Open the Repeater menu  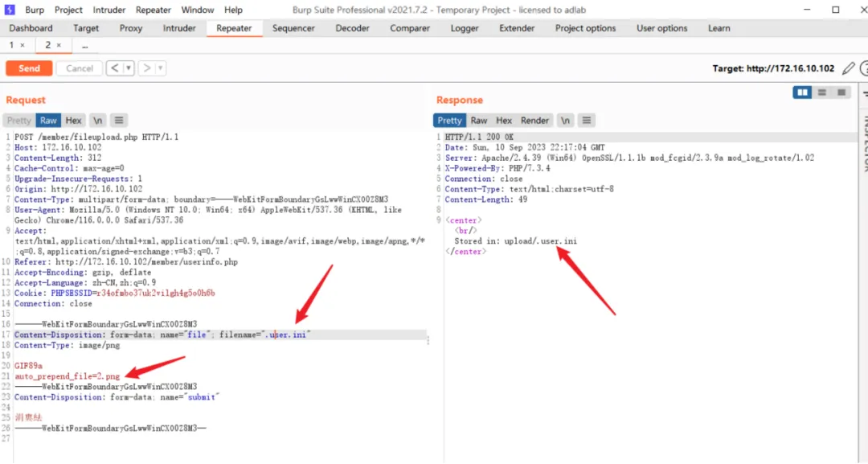click(x=154, y=10)
